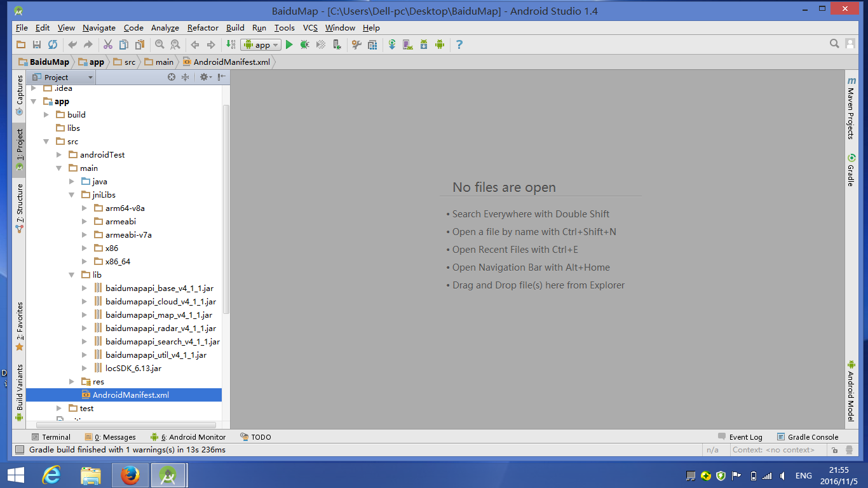Screen dimensions: 868x488
Task: Open the Terminal tool window
Action: click(51, 437)
